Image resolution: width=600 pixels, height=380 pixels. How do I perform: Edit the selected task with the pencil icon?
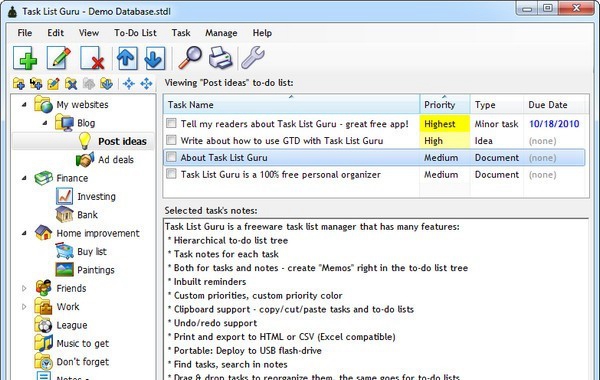59,58
